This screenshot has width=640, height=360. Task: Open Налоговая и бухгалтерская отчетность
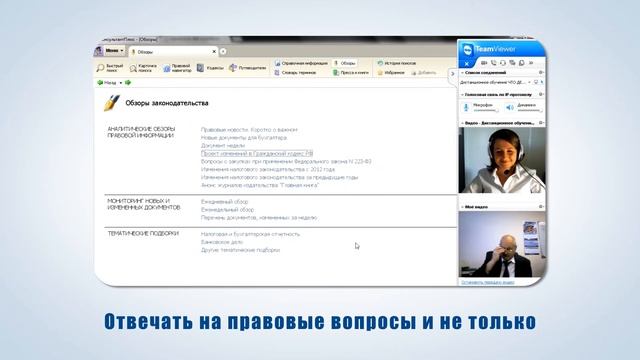tap(250, 234)
